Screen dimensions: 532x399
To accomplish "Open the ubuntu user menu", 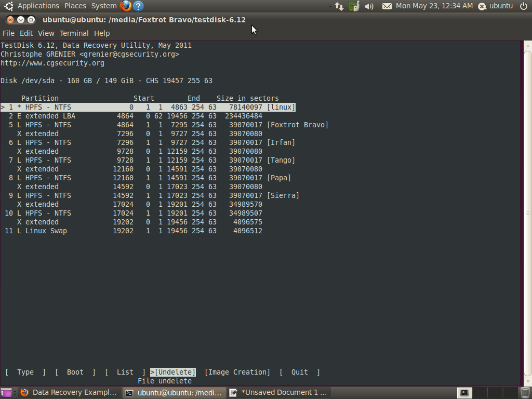I will click(x=495, y=6).
